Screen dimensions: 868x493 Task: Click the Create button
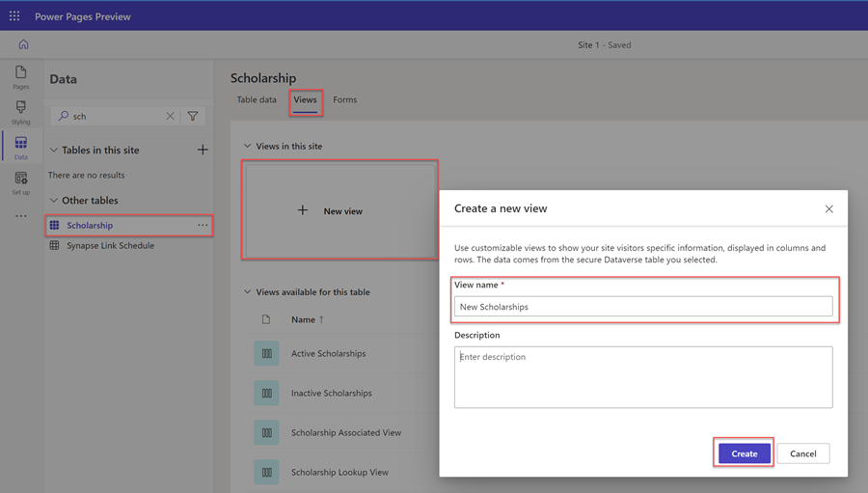pos(744,453)
